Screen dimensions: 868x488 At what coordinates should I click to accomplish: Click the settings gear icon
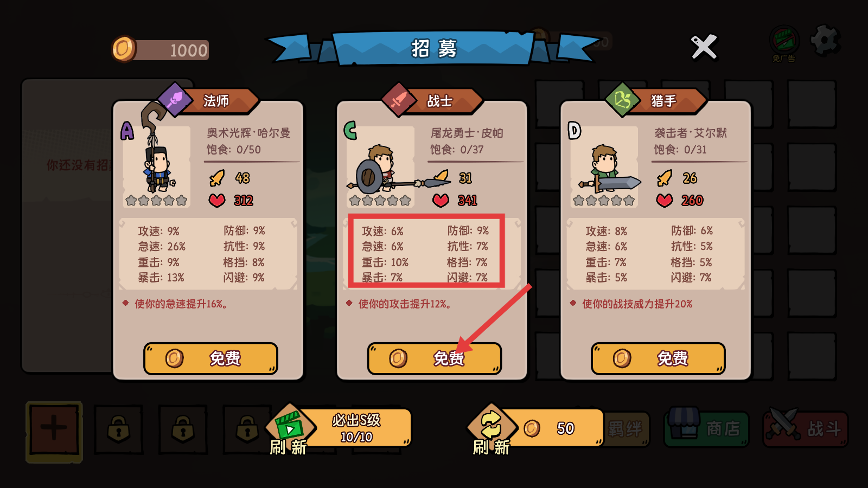[825, 41]
